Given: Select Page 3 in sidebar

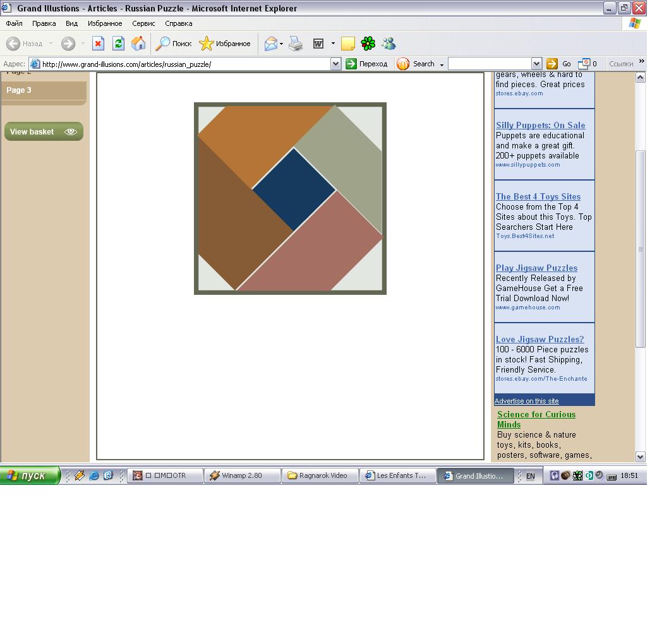Looking at the screenshot, I should click(x=19, y=90).
